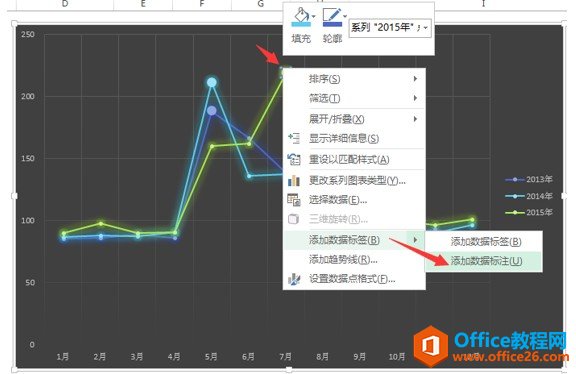Click the 8月 axis label
This screenshot has width=576, height=374.
point(323,356)
